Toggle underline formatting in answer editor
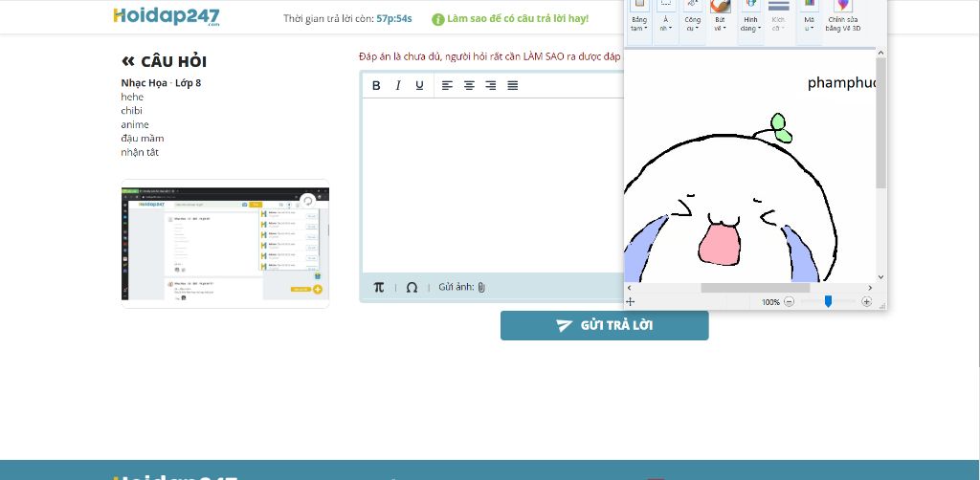The width and height of the screenshot is (980, 480). pyautogui.click(x=419, y=85)
